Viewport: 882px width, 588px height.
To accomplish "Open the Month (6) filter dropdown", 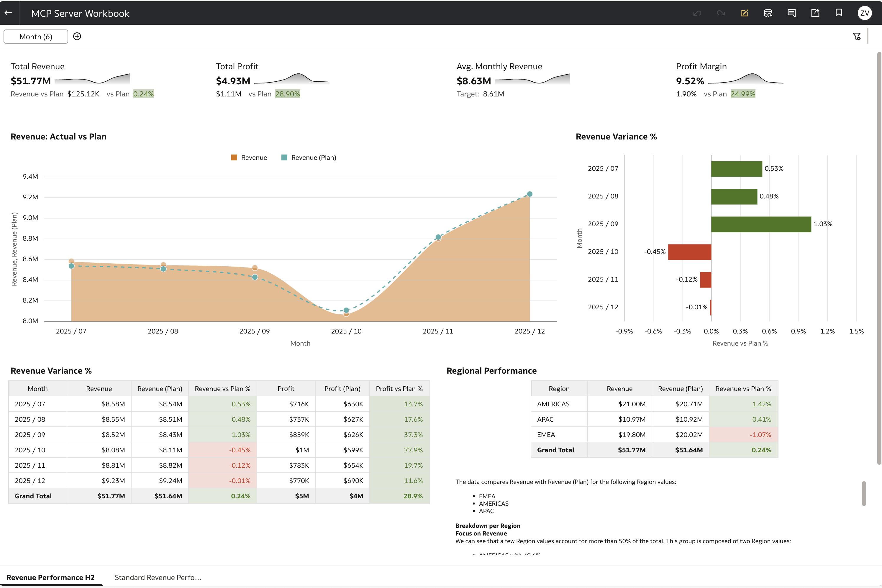I will point(35,36).
